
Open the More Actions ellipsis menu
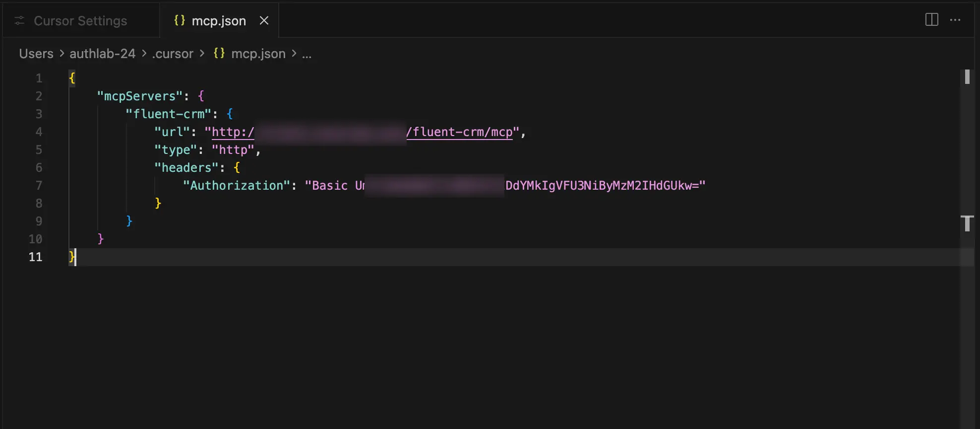click(955, 20)
